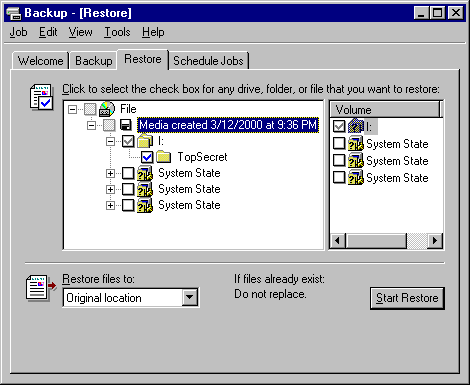Image resolution: width=470 pixels, height=385 pixels.
Task: Collapse the File root node
Action: (x=72, y=109)
